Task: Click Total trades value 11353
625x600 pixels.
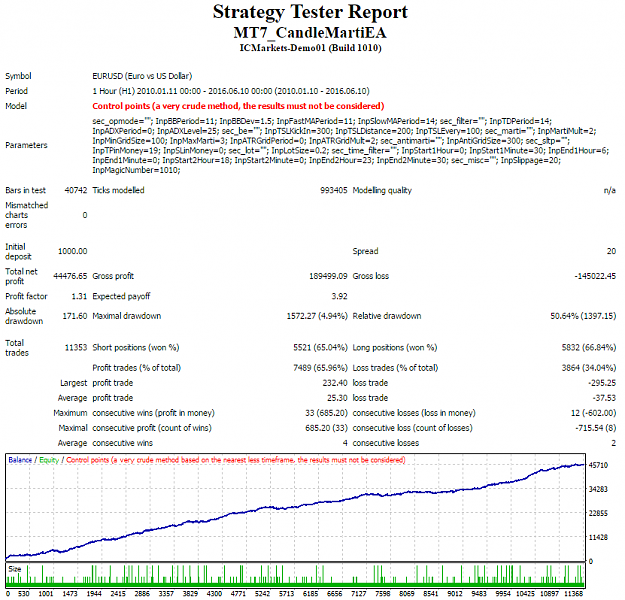Action: pyautogui.click(x=76, y=348)
